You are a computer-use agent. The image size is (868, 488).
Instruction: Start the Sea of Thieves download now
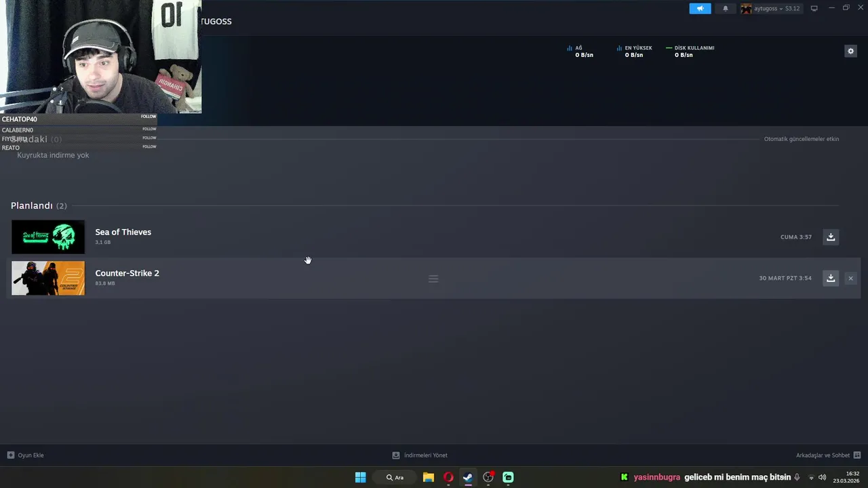point(831,237)
